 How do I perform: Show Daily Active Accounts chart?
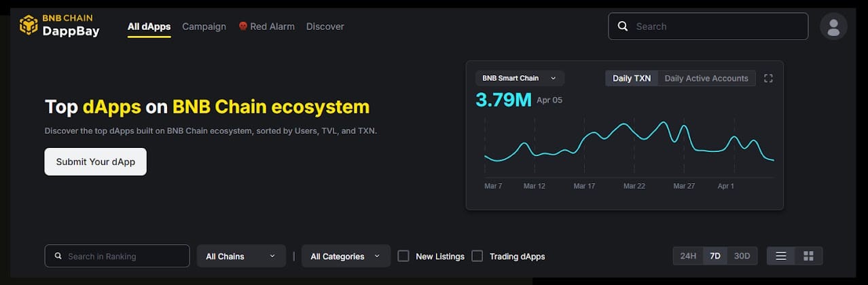706,78
